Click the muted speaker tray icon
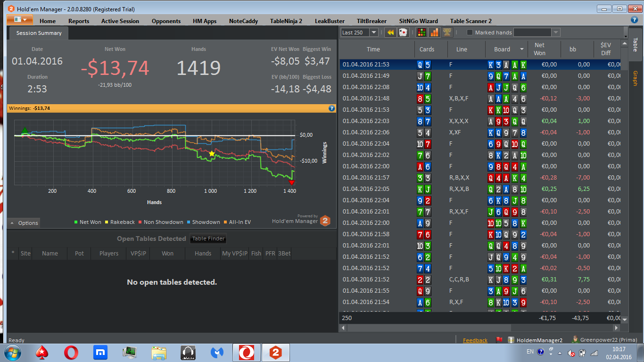The image size is (644, 362). tap(571, 353)
